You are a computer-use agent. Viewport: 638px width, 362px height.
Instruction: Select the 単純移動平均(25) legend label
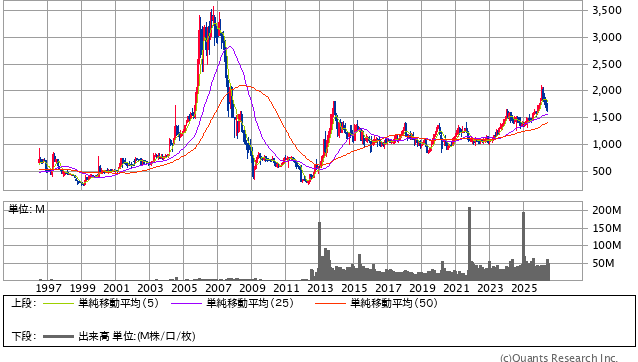(x=250, y=303)
